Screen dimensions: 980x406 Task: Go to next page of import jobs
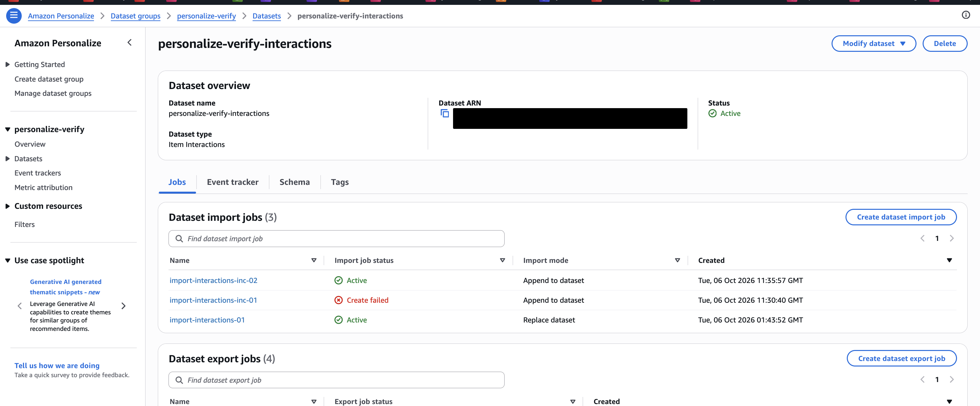951,238
